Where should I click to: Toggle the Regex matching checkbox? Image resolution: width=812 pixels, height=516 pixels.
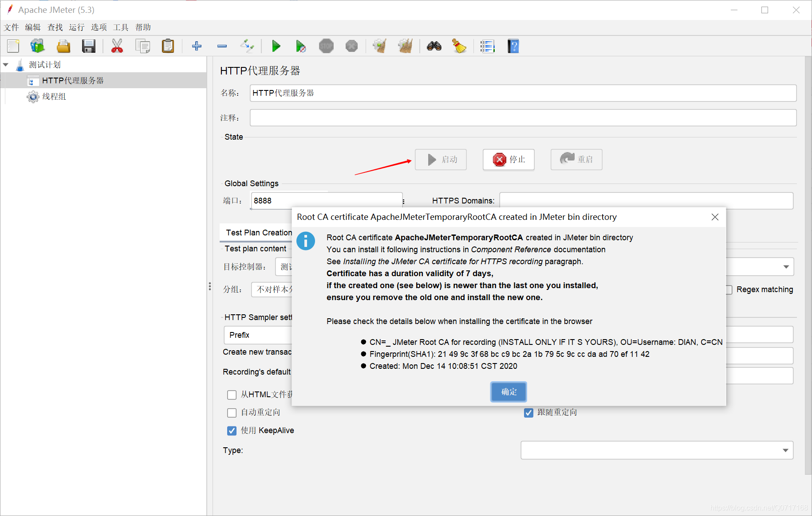click(x=729, y=289)
